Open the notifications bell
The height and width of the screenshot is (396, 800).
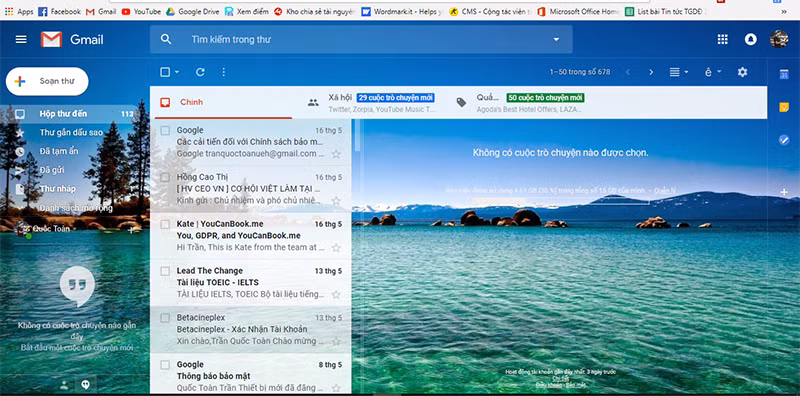(751, 39)
